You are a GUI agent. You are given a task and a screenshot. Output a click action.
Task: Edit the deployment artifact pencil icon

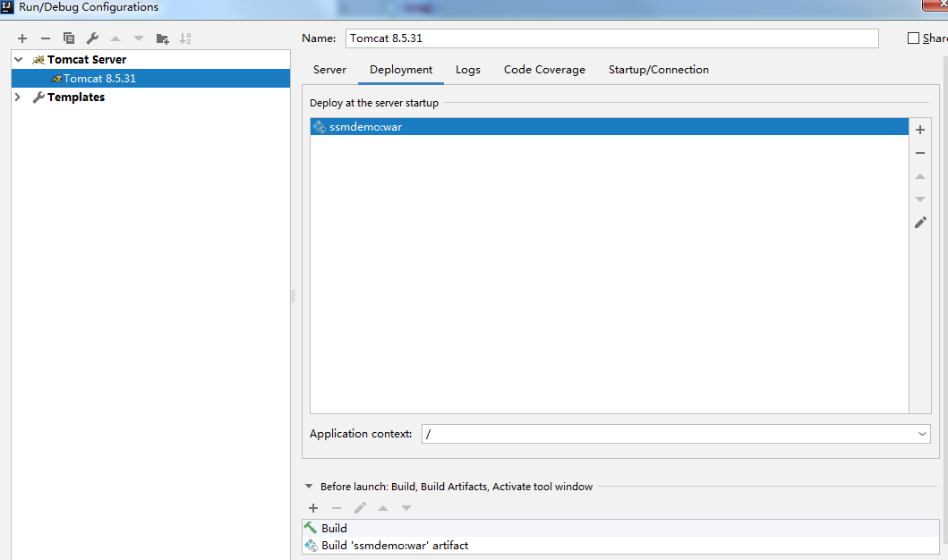point(920,223)
